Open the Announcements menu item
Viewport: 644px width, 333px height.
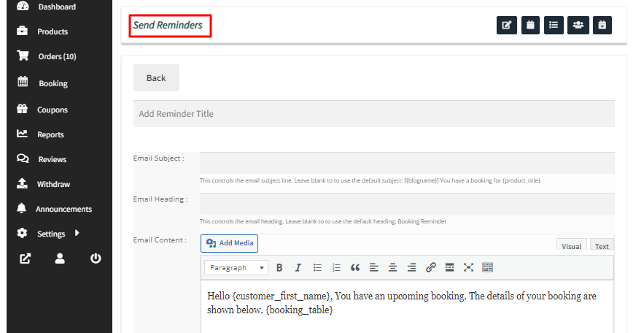click(63, 210)
